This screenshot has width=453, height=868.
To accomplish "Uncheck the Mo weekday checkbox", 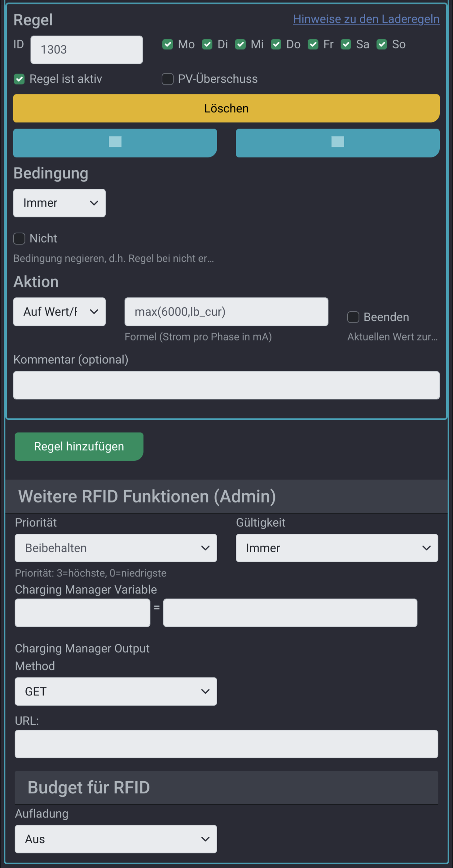I will [168, 44].
